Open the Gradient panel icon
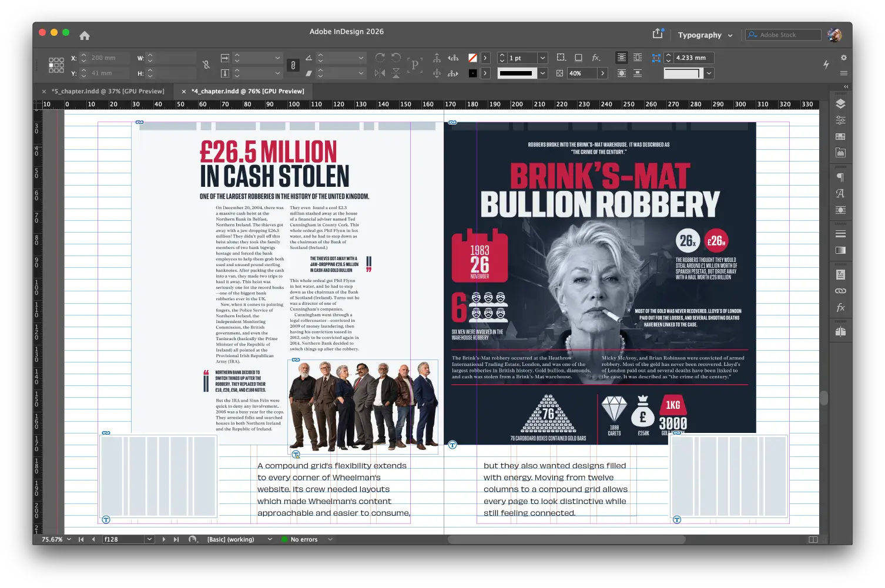Viewport: 885px width, 588px height. tap(840, 250)
